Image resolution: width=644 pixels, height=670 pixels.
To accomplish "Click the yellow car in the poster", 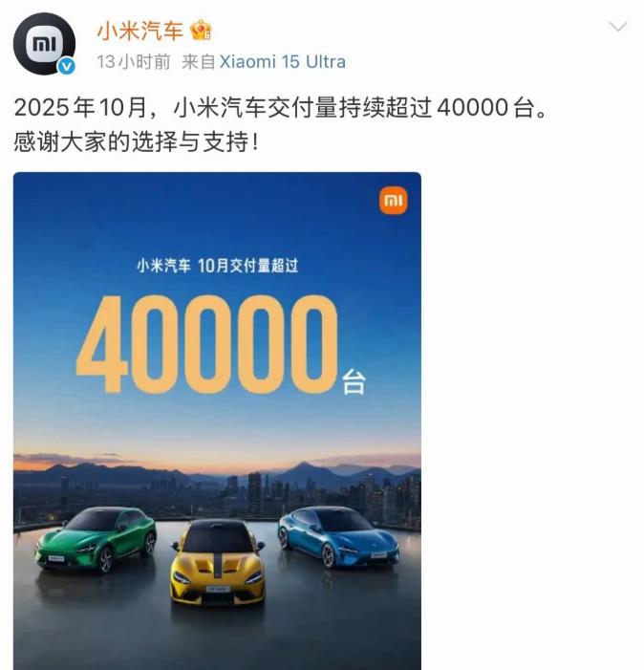I will (x=217, y=562).
